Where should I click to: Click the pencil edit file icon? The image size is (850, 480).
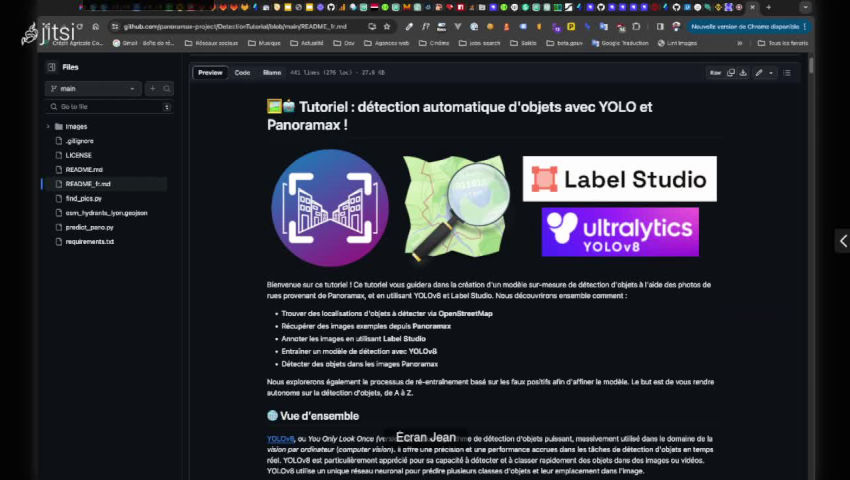click(759, 73)
